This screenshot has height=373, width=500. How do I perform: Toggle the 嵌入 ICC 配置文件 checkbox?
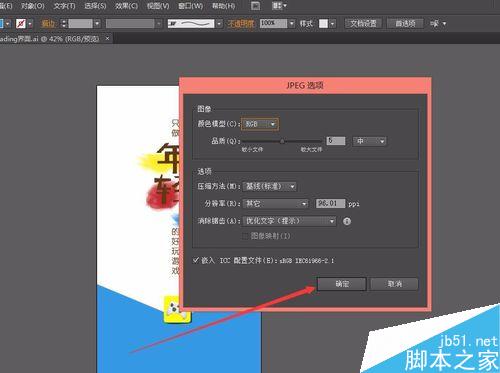[196, 260]
